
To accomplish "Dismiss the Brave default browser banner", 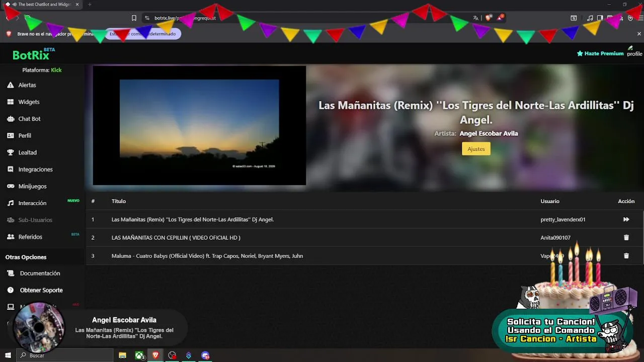I will coord(639,34).
